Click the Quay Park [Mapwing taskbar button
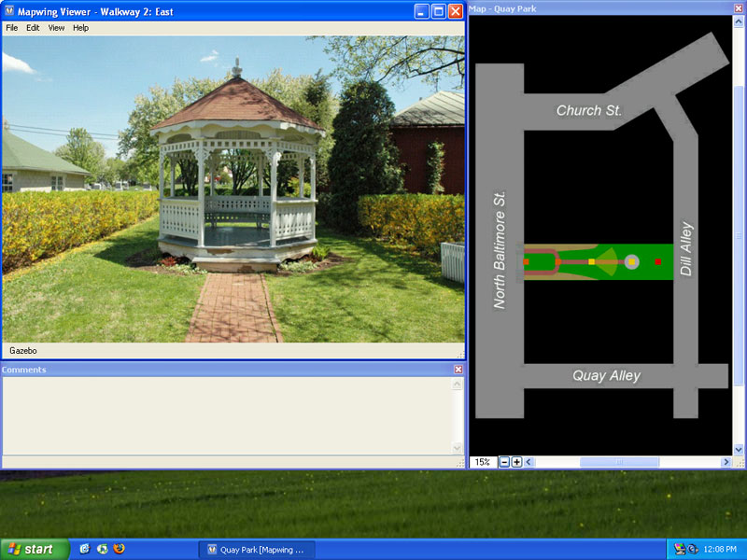The image size is (747, 560). pos(256,550)
